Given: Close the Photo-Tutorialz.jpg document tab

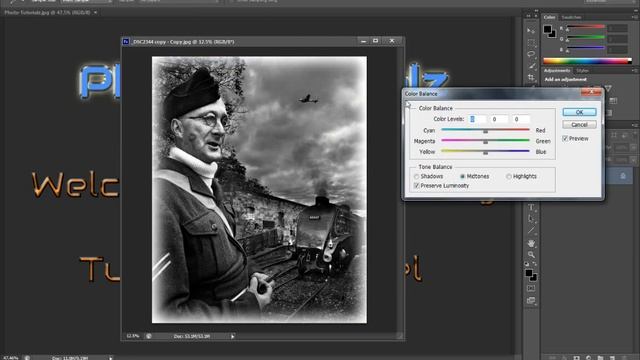Looking at the screenshot, I should tap(96, 13).
